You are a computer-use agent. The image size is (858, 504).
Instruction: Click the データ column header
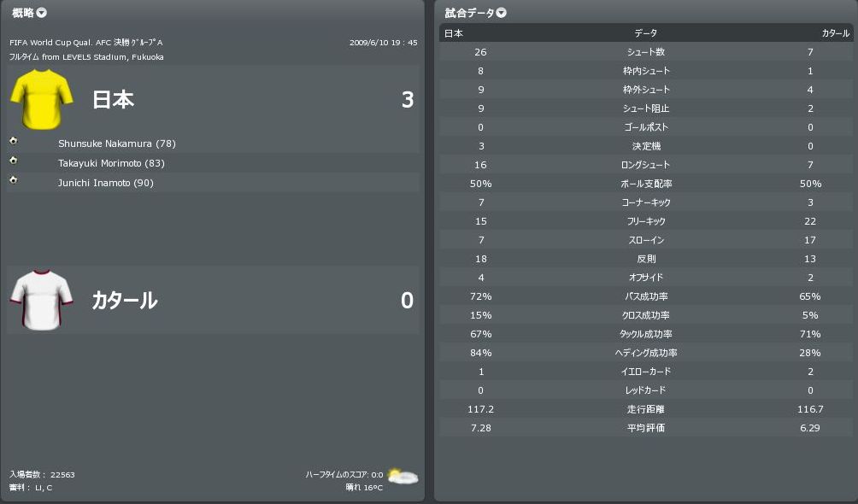pyautogui.click(x=645, y=33)
